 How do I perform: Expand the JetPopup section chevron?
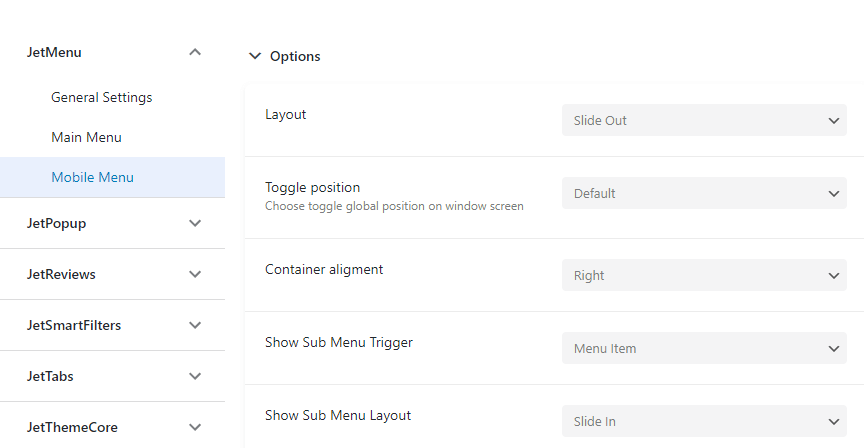[x=195, y=223]
